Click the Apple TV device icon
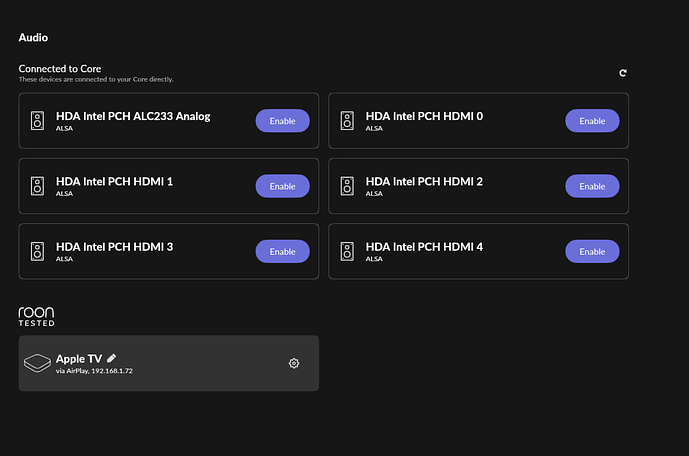689x456 pixels. [37, 363]
